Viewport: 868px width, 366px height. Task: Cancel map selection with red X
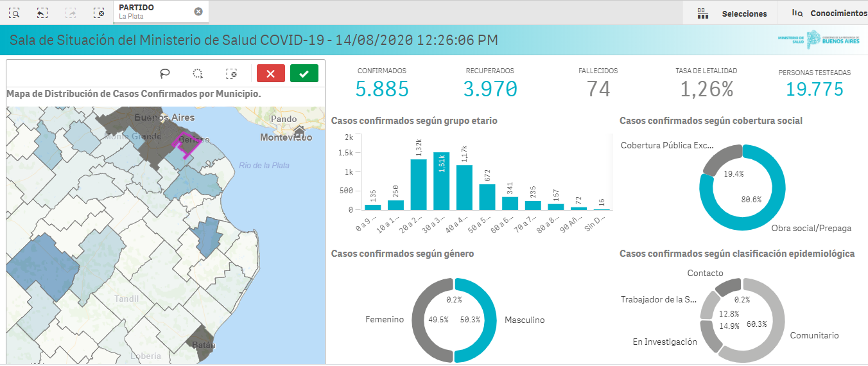click(270, 74)
